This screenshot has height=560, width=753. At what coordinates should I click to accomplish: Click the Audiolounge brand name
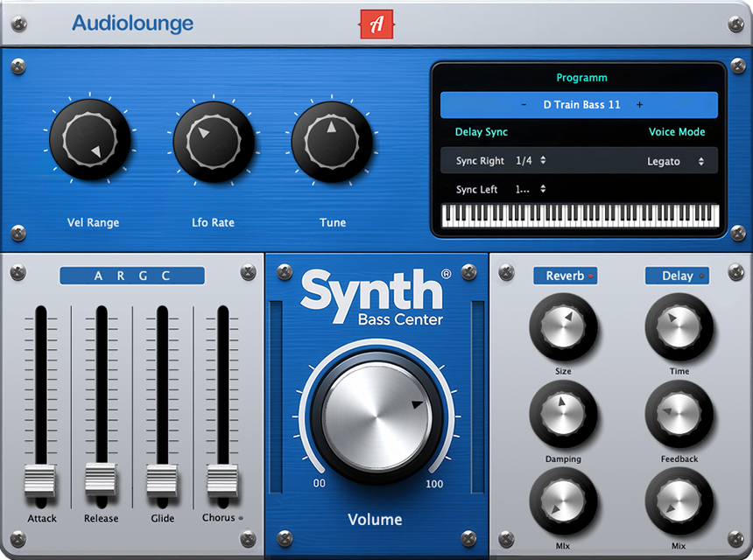pyautogui.click(x=132, y=23)
